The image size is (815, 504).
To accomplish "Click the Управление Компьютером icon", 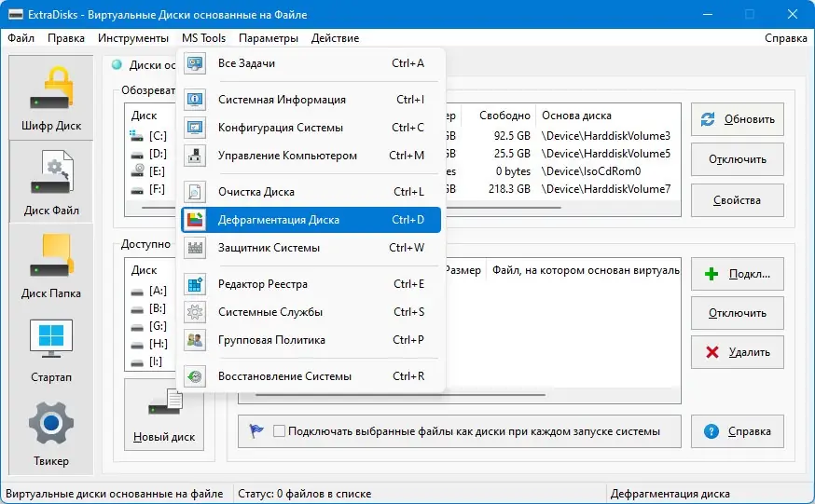I will 195,156.
